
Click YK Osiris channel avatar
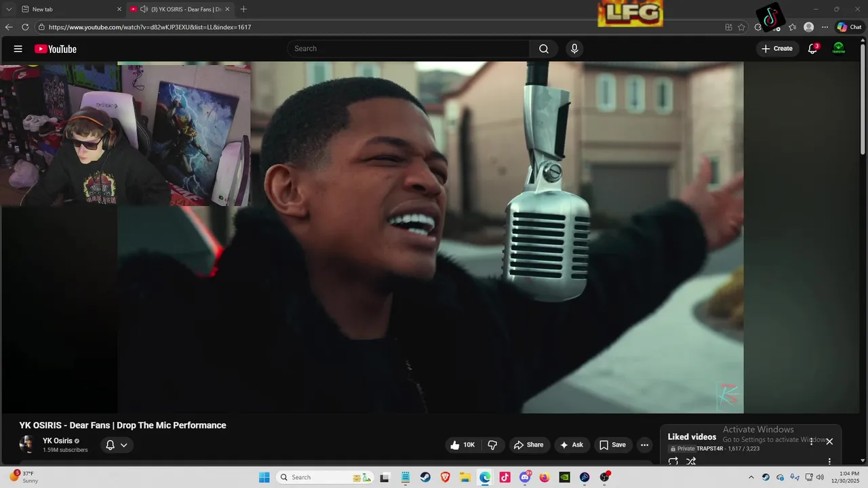pos(27,445)
